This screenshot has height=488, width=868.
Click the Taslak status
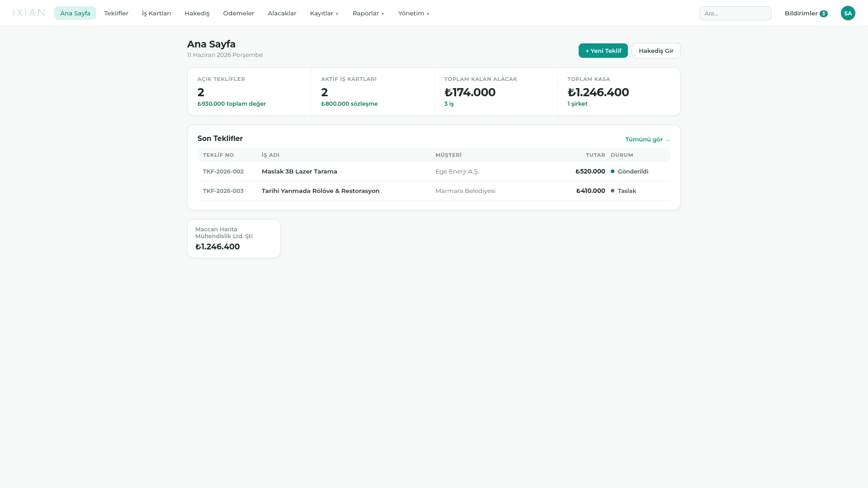623,191
